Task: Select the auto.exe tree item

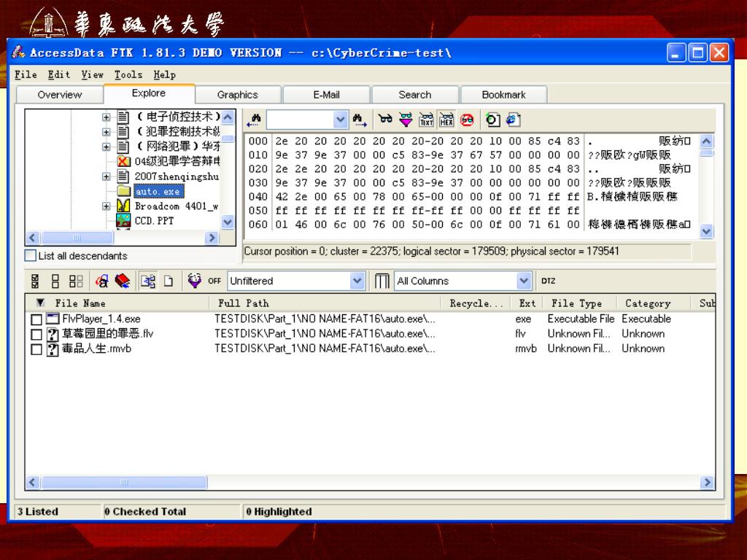Action: [158, 191]
